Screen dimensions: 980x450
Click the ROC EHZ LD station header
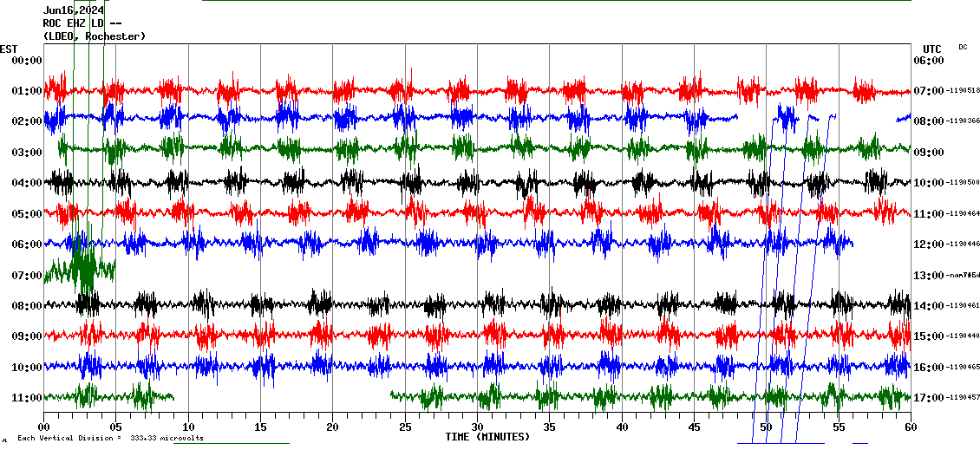point(82,23)
